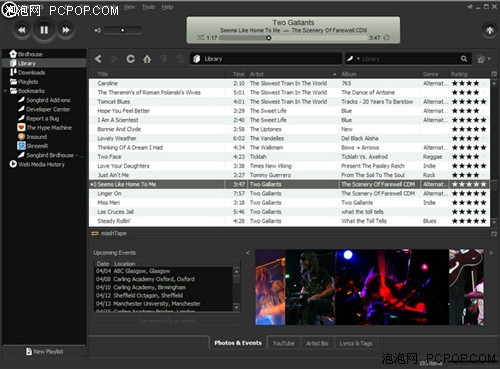Open the column picker icon
500x369 pixels.
[x=494, y=74]
